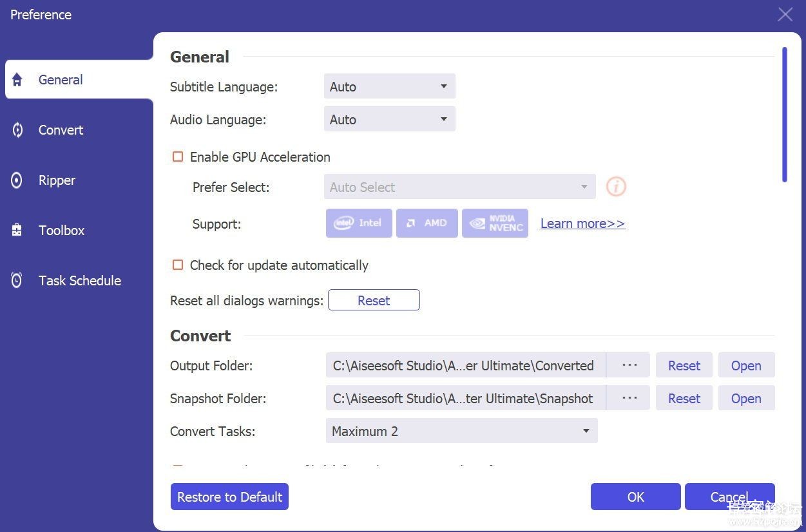Image resolution: width=806 pixels, height=532 pixels.
Task: Open the Snapshot Folder location
Action: click(746, 397)
